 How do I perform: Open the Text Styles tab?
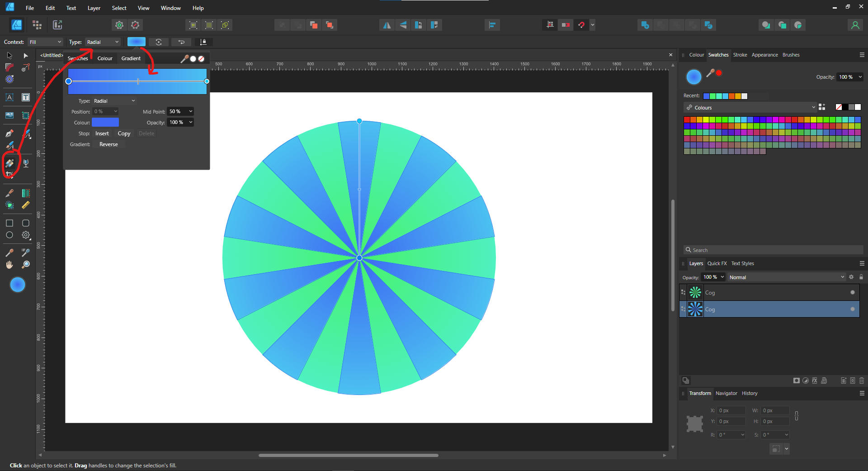click(743, 263)
